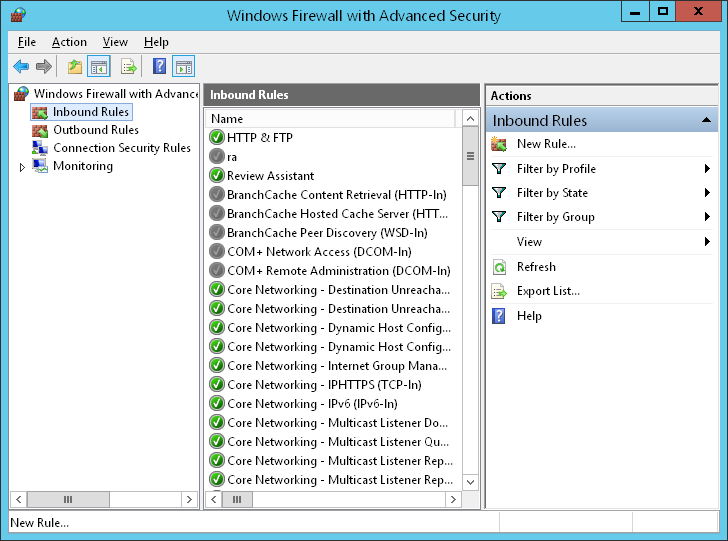Toggle the Show/Hide Console Tree icon
The width and height of the screenshot is (728, 541).
[99, 67]
